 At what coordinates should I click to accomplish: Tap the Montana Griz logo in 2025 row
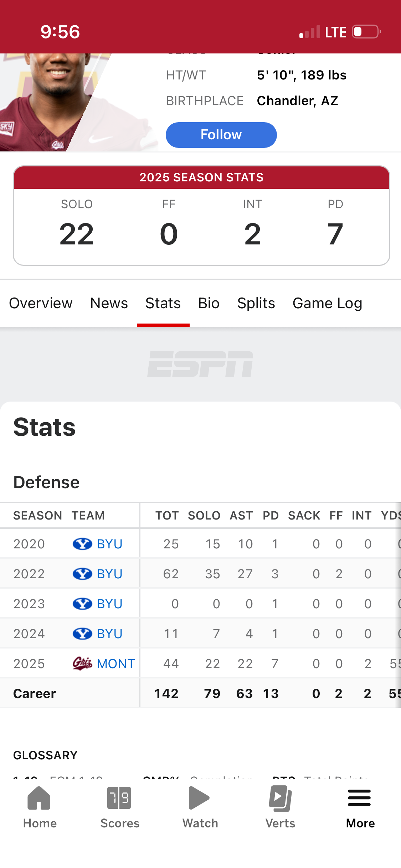[x=82, y=663]
